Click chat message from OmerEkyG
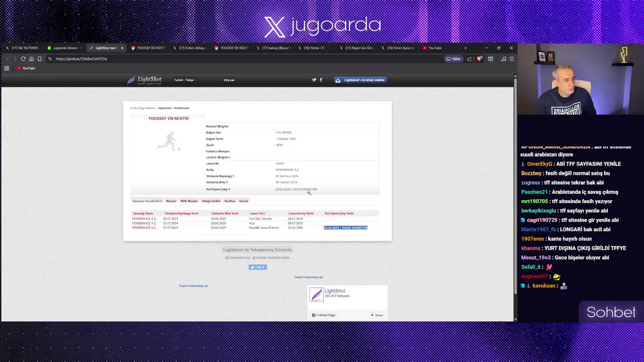The image size is (644, 362). point(571,164)
